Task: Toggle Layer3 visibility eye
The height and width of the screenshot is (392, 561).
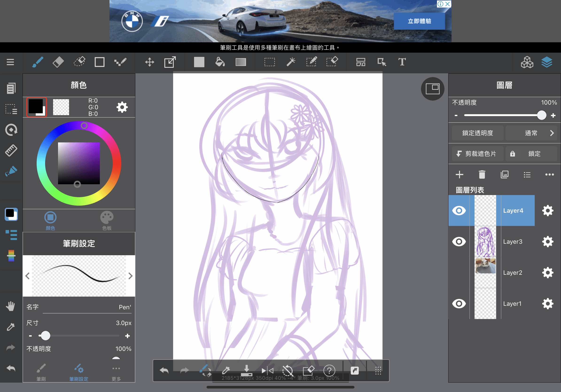Action: pyautogui.click(x=459, y=242)
